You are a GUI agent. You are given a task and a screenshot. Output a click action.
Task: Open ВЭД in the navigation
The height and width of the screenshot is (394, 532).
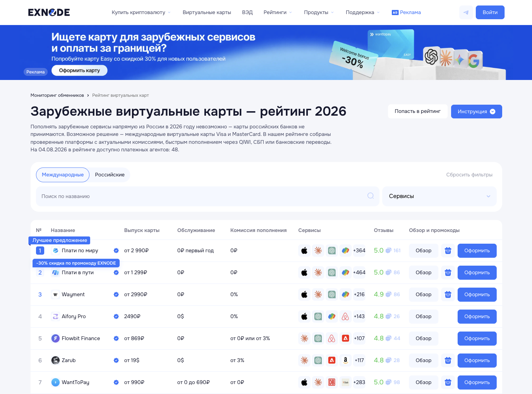click(247, 12)
